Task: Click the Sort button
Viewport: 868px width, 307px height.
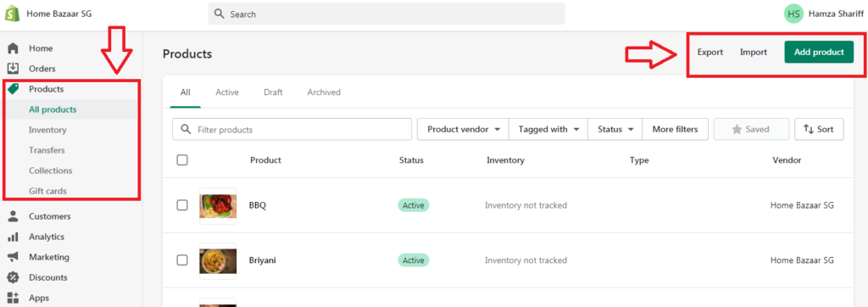Action: pos(819,129)
